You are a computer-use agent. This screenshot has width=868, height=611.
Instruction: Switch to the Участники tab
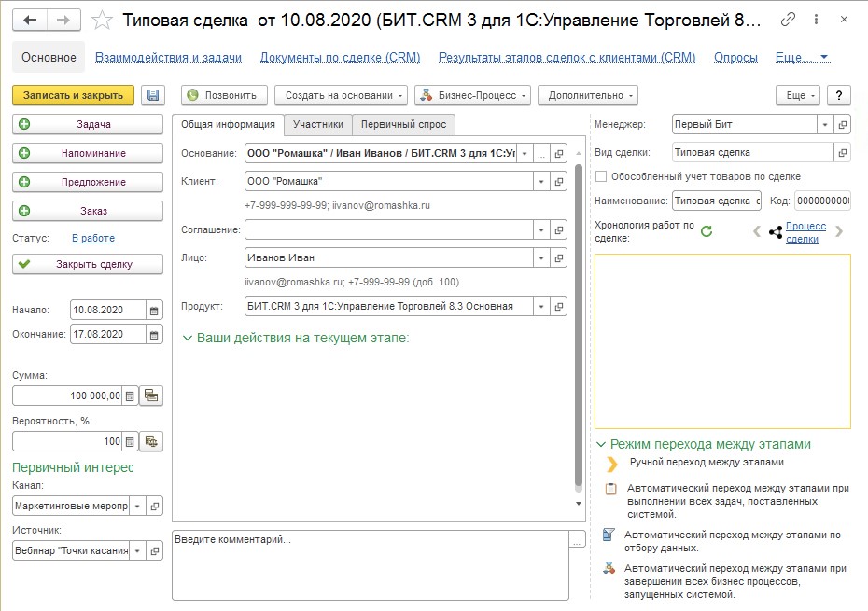pyautogui.click(x=317, y=124)
